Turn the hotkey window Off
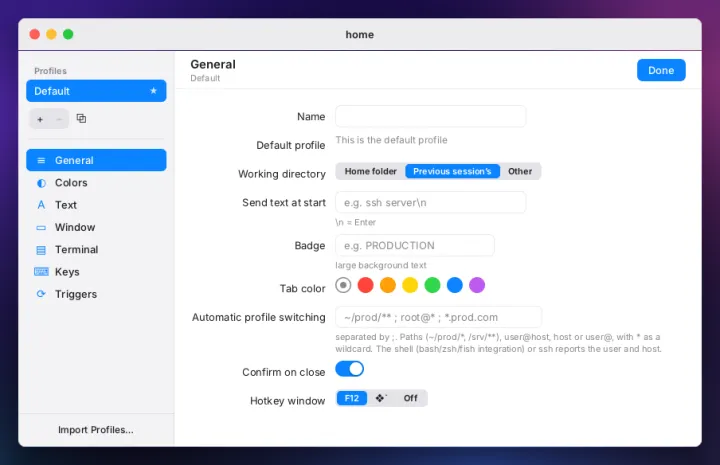This screenshot has width=720, height=465. pyautogui.click(x=411, y=398)
